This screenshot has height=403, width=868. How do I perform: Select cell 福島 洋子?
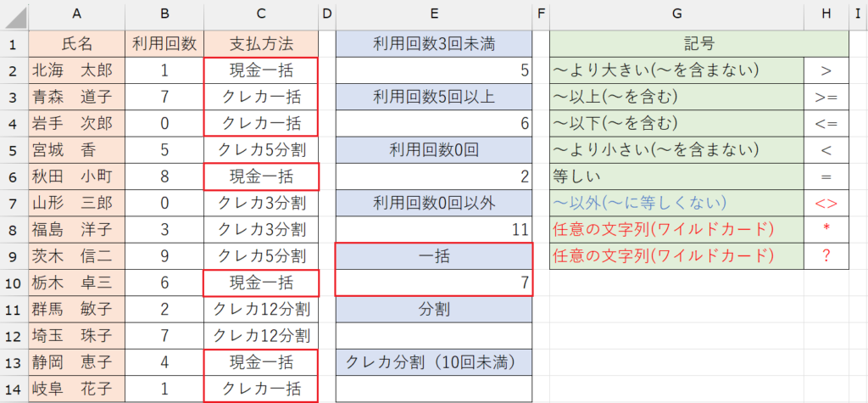coord(77,229)
